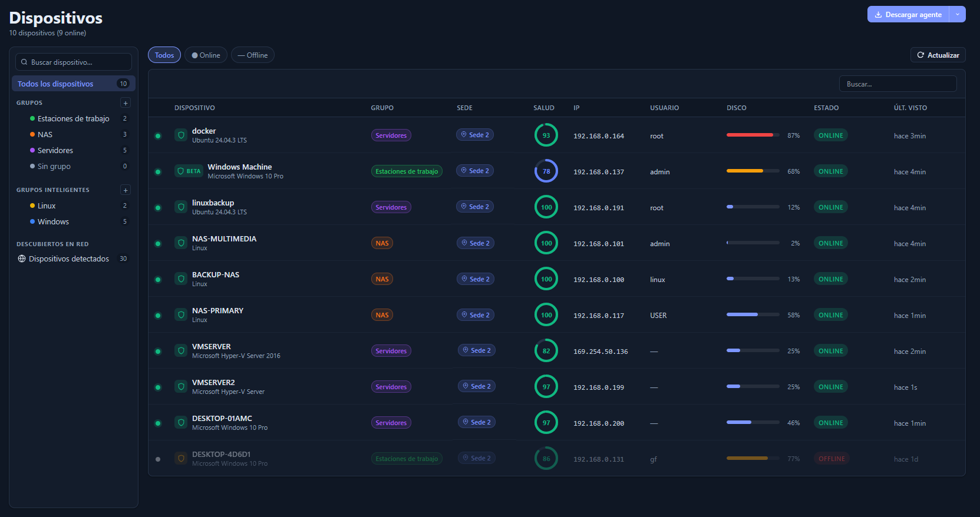Focus the Buscar dispositivo search field

click(74, 62)
